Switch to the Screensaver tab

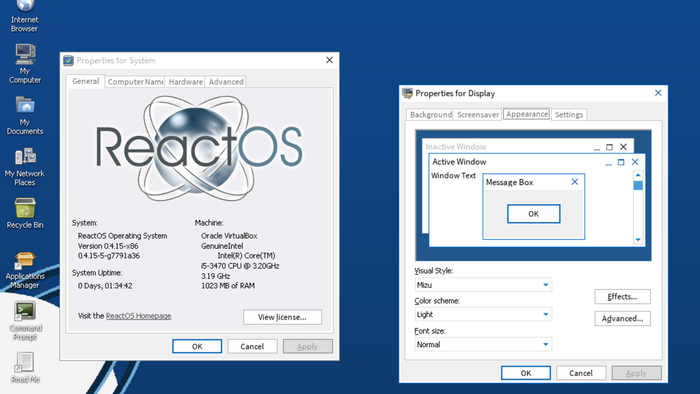tap(478, 115)
